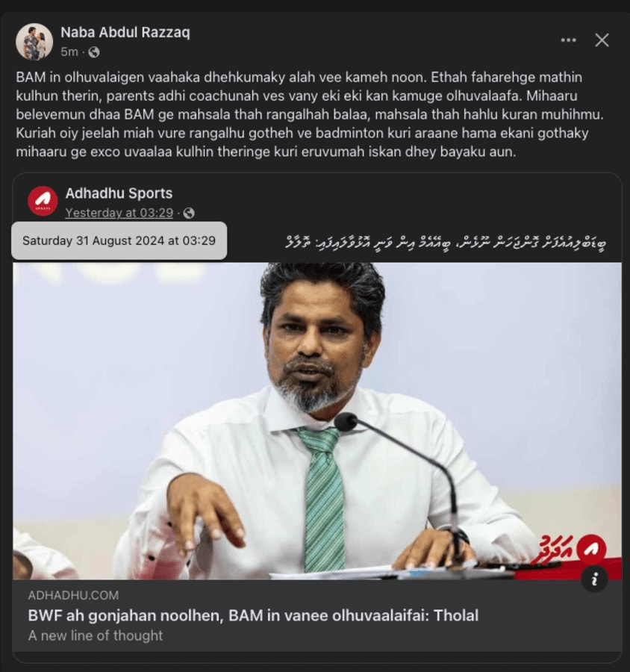Click the Dhivehi caption text of the shared post
The height and width of the screenshot is (672, 630).
tap(446, 242)
